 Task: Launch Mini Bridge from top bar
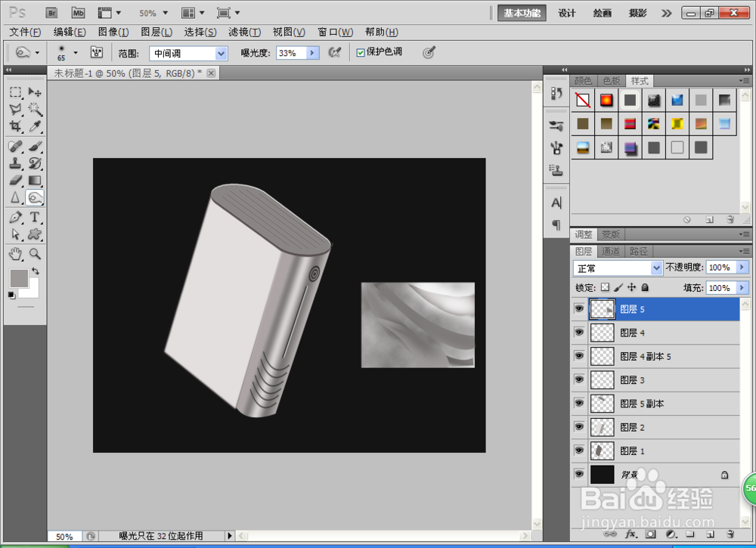click(78, 13)
